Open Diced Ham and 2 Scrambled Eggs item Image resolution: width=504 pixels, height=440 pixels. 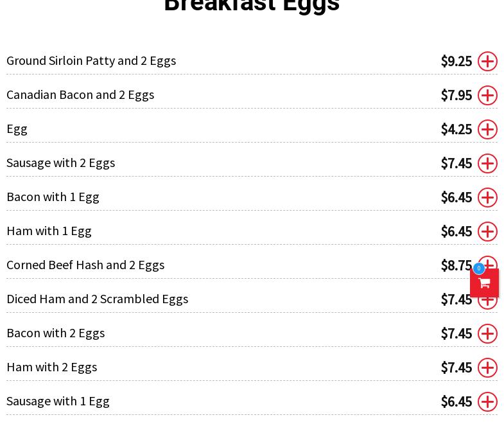97,299
